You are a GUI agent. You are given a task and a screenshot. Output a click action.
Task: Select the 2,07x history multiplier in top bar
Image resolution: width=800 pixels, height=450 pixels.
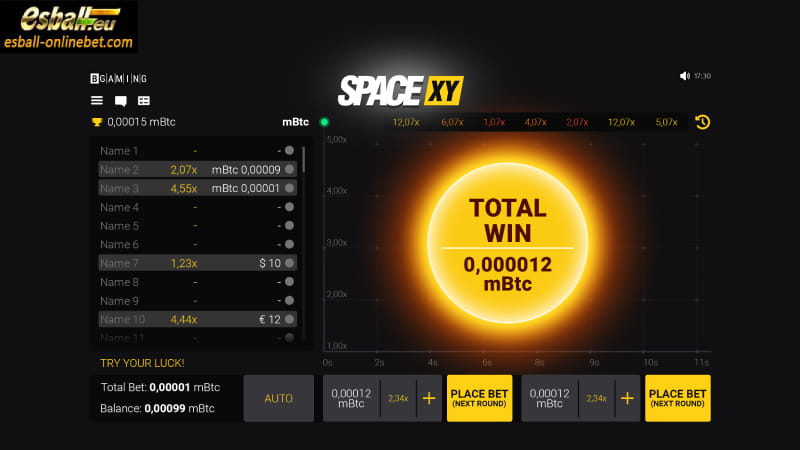tap(577, 122)
